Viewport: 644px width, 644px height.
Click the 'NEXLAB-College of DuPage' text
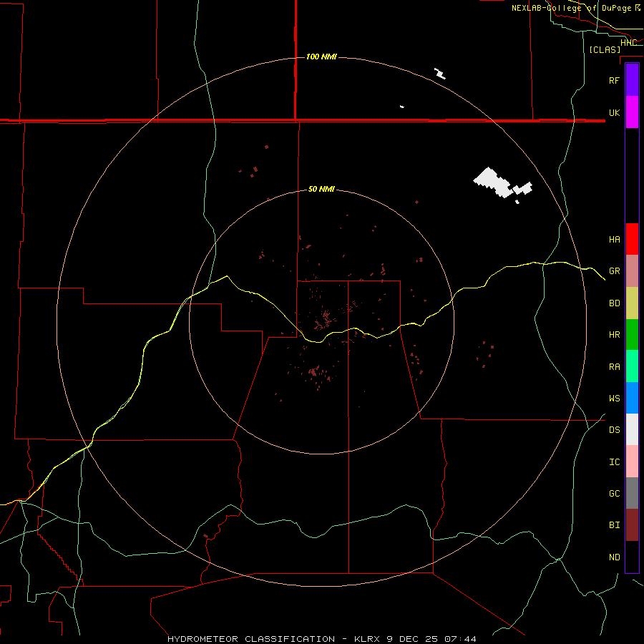click(572, 8)
